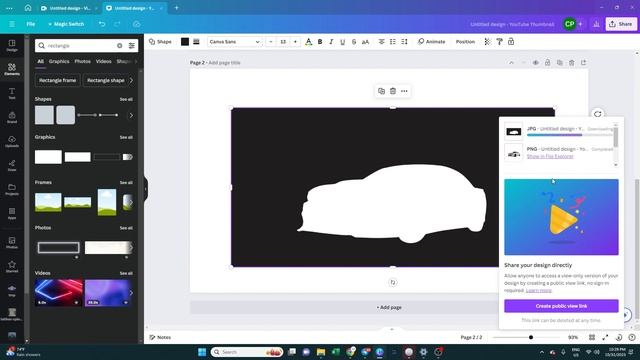This screenshot has height=360, width=640.
Task: Open the Starred panel in the sidebar
Action: tap(12, 267)
